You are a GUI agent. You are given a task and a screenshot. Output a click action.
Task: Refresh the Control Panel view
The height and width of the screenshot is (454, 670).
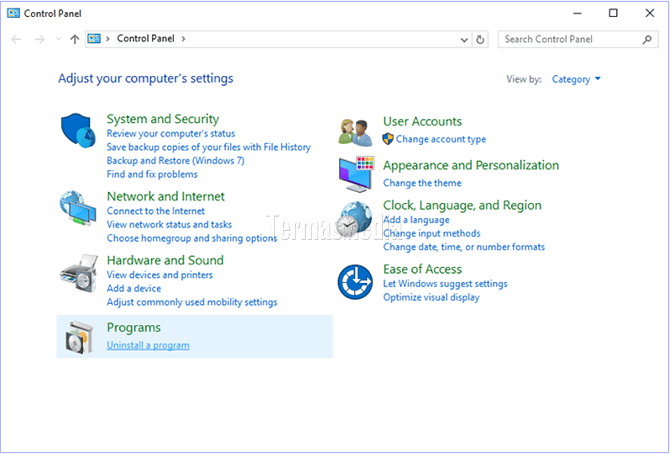tap(480, 39)
